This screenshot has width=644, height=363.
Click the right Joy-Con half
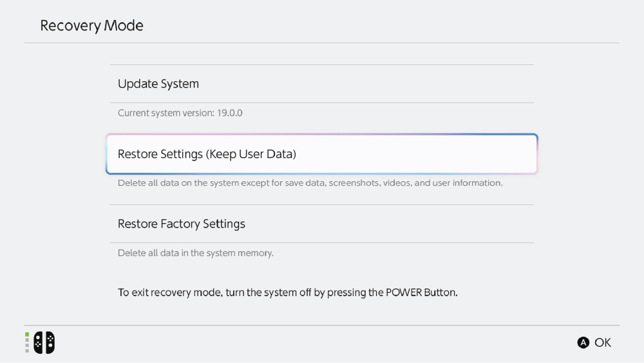pyautogui.click(x=50, y=342)
